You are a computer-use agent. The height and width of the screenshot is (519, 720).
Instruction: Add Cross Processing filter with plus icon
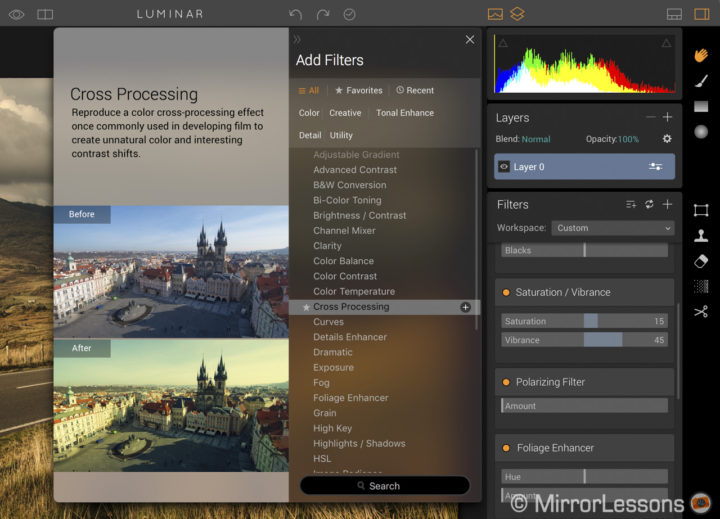click(x=465, y=307)
